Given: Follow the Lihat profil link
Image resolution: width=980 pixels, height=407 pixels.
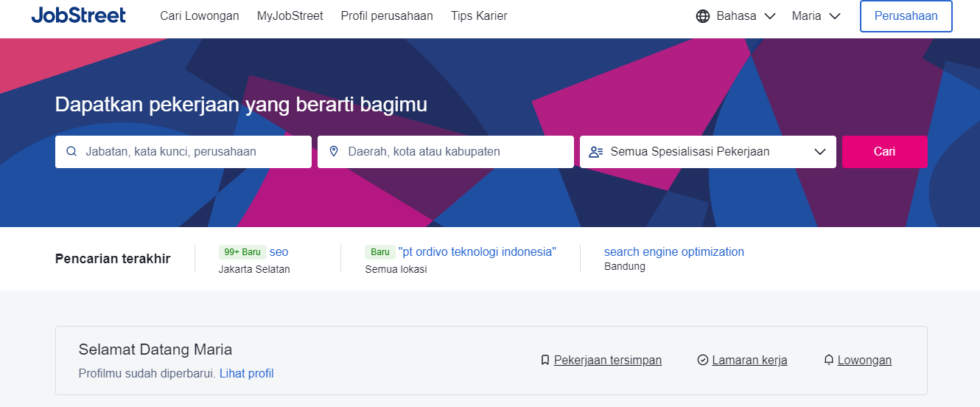Looking at the screenshot, I should click(247, 374).
